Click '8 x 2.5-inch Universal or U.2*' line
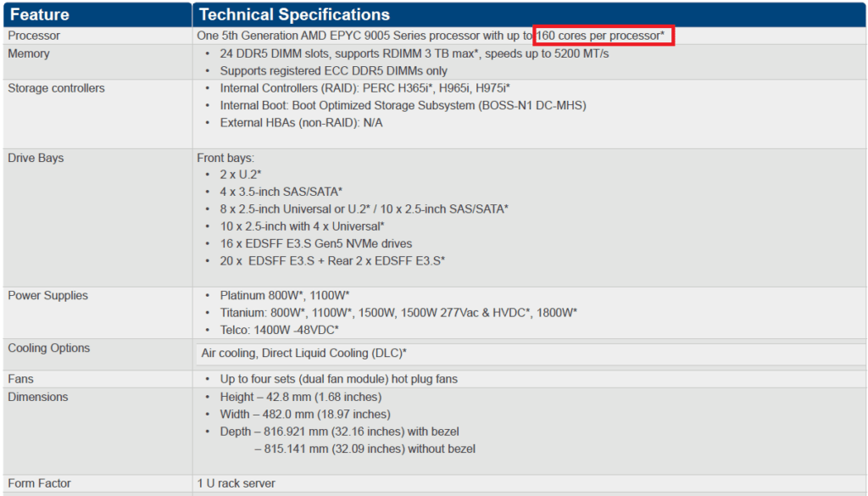The width and height of the screenshot is (868, 496). click(364, 209)
